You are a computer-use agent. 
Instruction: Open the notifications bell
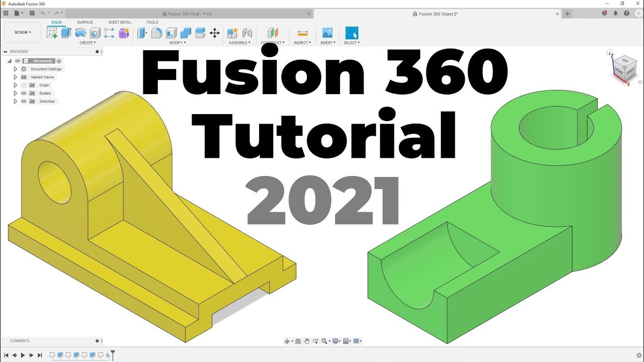[x=615, y=14]
